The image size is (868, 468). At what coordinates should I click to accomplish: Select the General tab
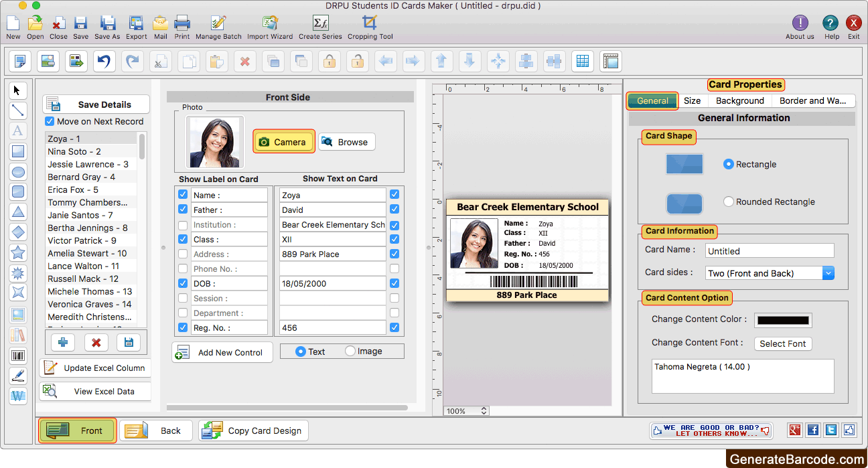(x=653, y=100)
